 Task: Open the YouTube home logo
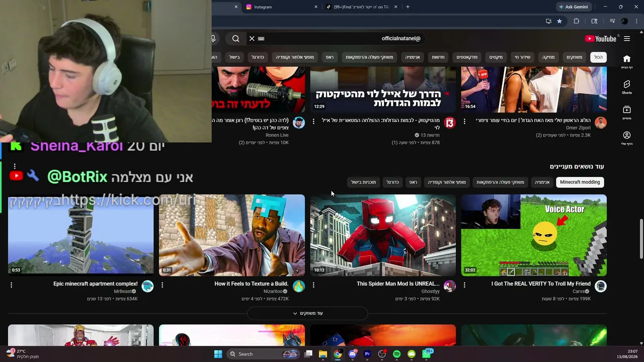[600, 39]
